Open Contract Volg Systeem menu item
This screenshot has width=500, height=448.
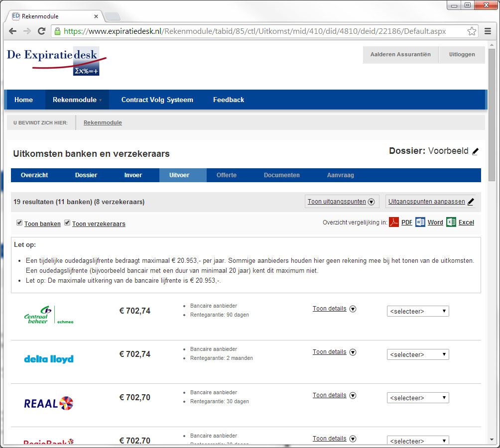click(x=157, y=100)
